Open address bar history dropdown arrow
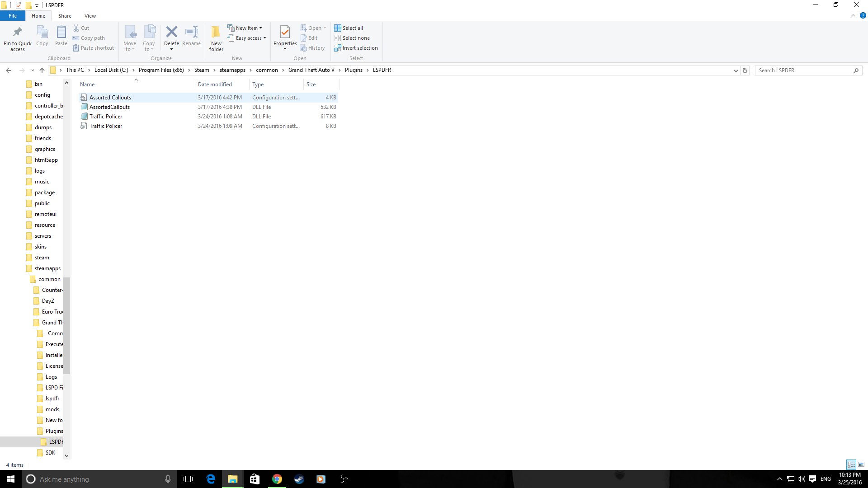The image size is (868, 488). [x=736, y=70]
